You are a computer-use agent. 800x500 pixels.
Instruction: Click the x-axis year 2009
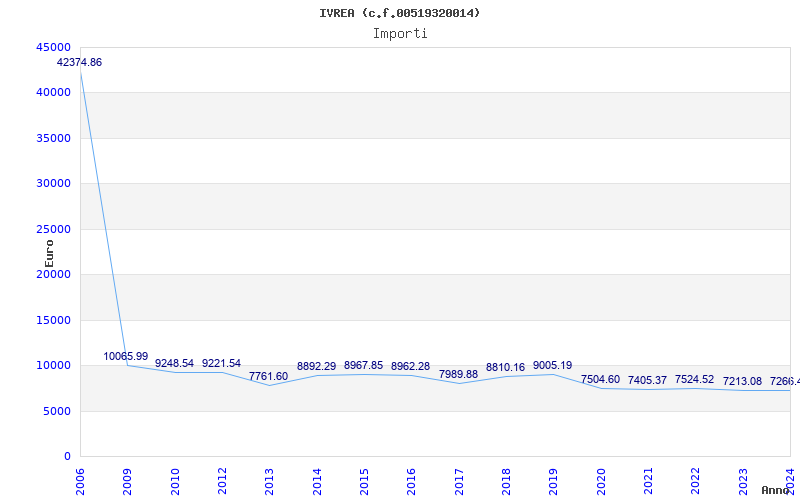coord(127,481)
